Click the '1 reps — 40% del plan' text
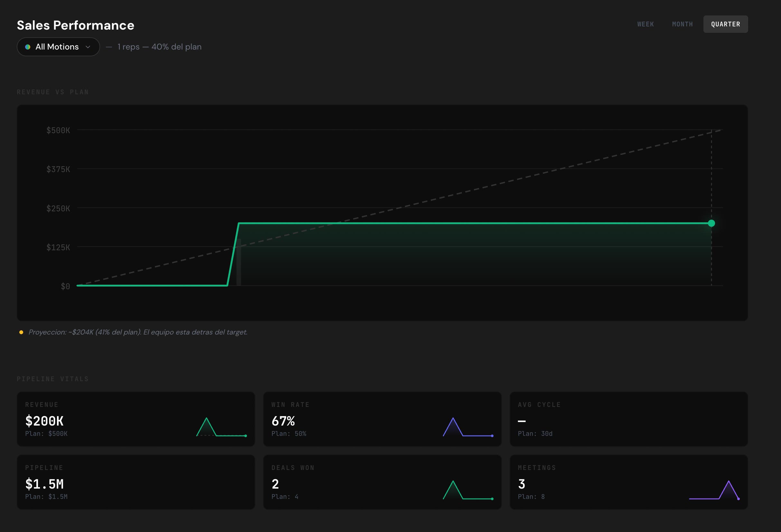781x532 pixels. click(159, 47)
